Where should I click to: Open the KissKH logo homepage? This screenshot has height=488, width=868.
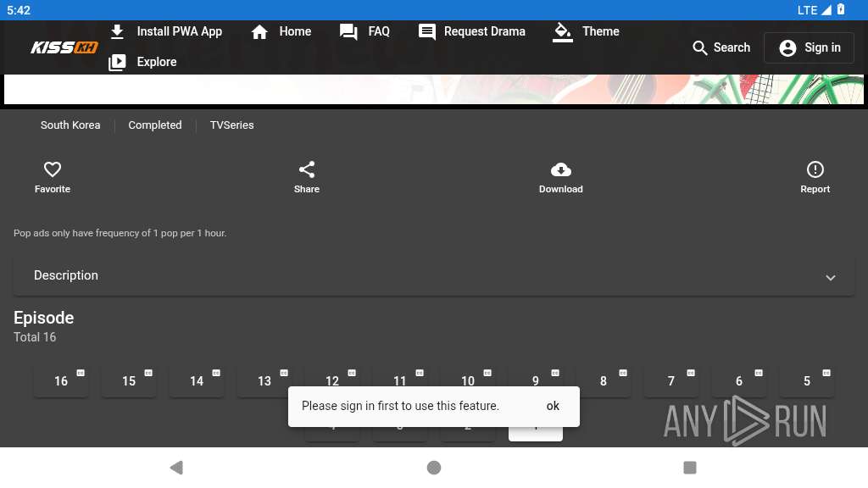tap(64, 47)
